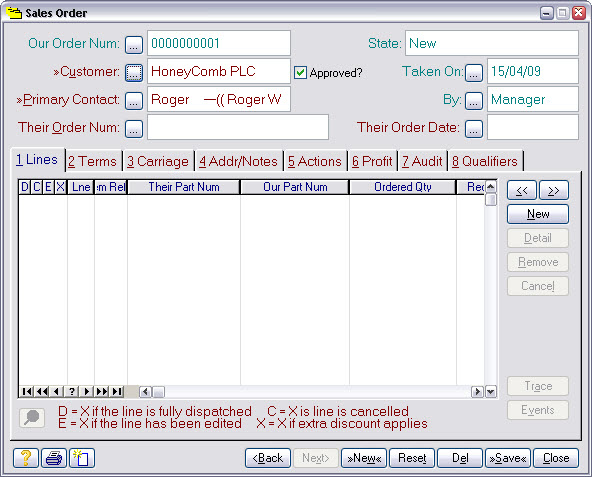The width and height of the screenshot is (592, 477).
Task: Open the By user lookup button
Action: (474, 101)
